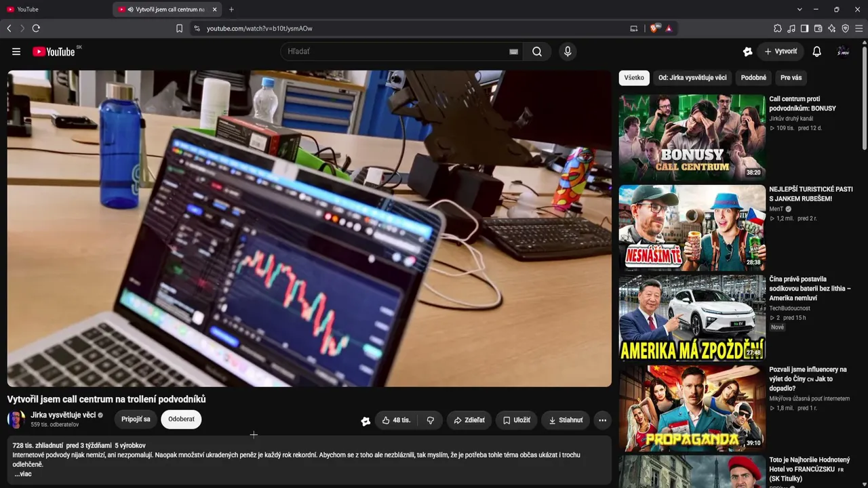Open 'NEJLEPŠÍ TURISTICKÉ PASTI' video title

tap(811, 194)
